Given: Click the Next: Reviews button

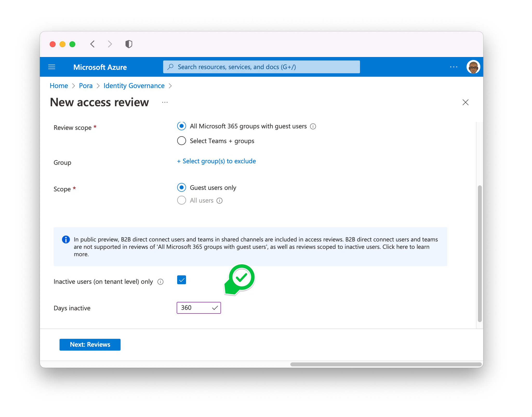Looking at the screenshot, I should (90, 344).
